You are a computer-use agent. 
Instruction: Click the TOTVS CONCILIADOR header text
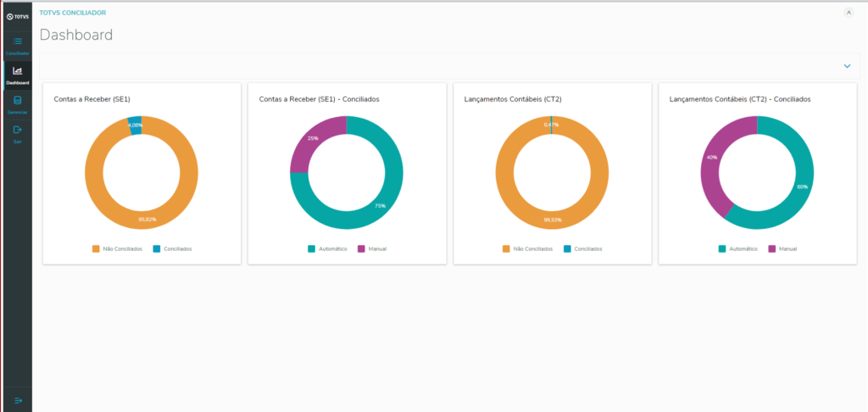point(73,13)
